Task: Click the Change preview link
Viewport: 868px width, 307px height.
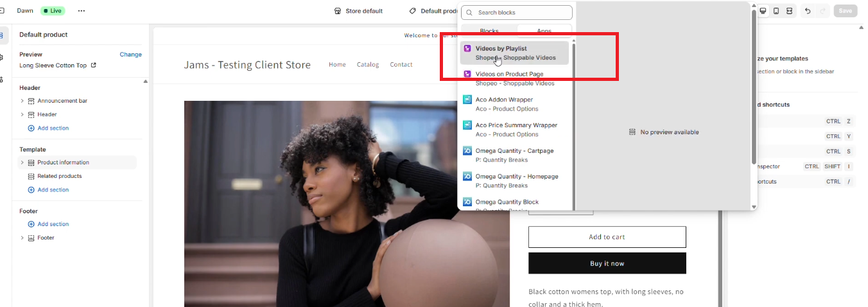Action: coord(130,55)
